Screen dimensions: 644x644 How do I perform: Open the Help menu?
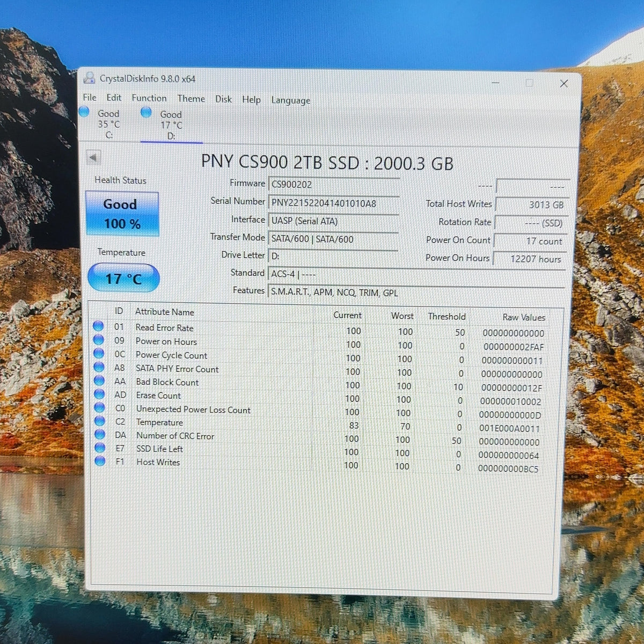(x=251, y=100)
